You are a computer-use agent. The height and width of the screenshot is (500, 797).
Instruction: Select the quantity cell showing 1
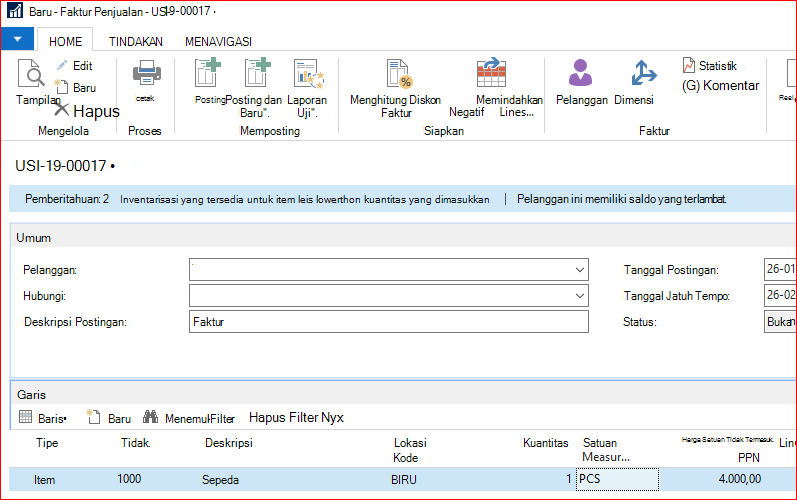[568, 479]
